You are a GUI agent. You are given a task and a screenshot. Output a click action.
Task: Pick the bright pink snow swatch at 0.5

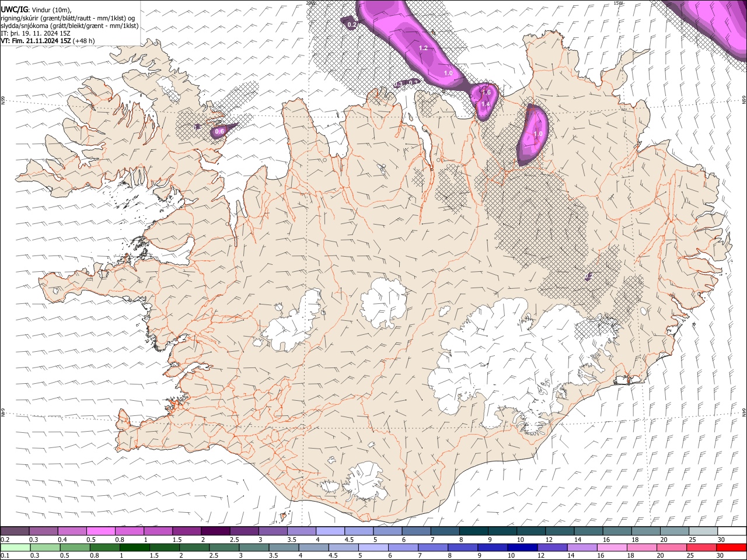102,531
